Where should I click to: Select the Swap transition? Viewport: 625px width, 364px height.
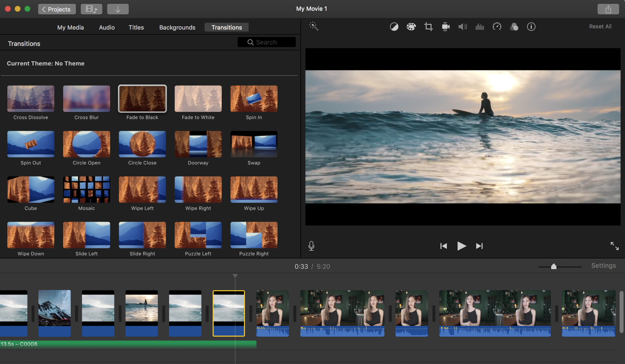[254, 144]
